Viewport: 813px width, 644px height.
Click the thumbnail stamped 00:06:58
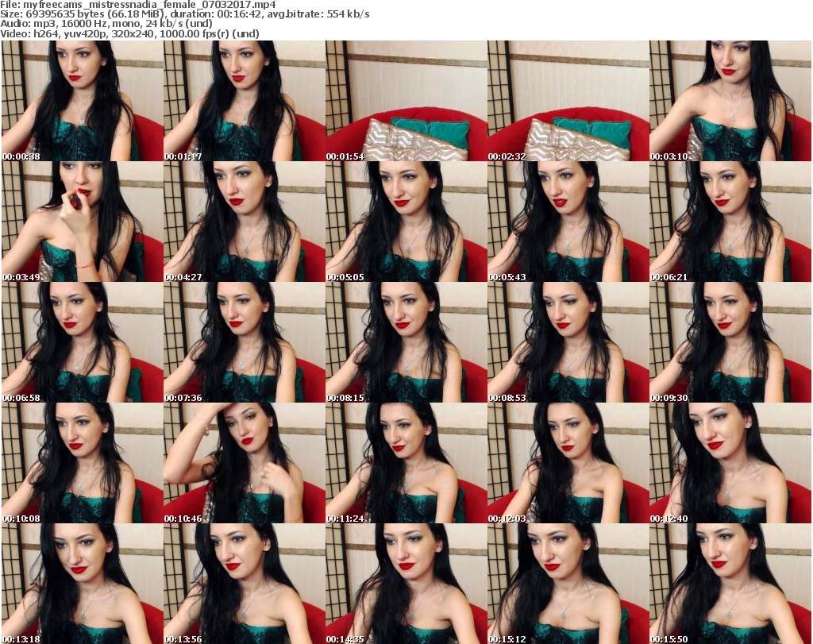pyautogui.click(x=83, y=342)
